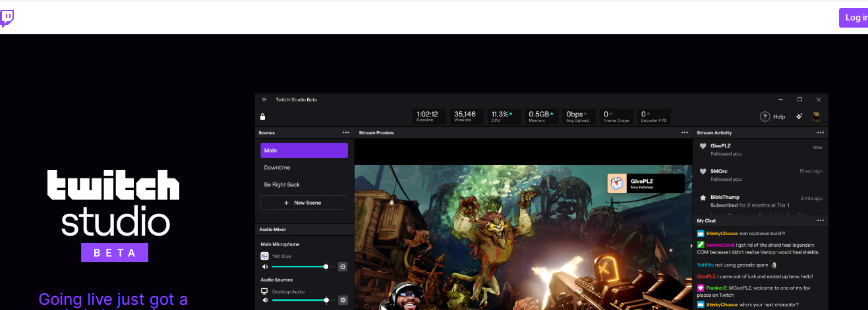This screenshot has height=310, width=868.
Task: Open the Stream Activity three-dot menu
Action: tap(820, 132)
